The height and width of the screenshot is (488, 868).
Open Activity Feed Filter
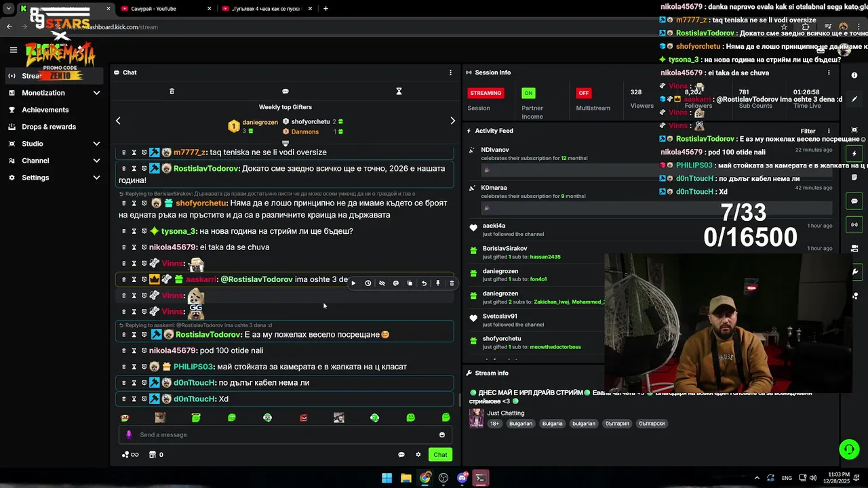pyautogui.click(x=808, y=131)
